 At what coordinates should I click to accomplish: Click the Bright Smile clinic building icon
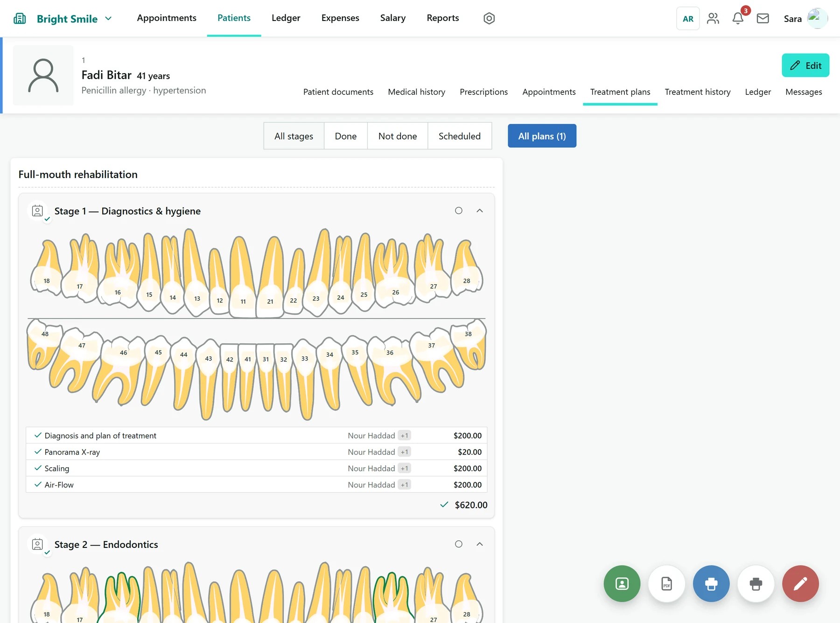(20, 19)
